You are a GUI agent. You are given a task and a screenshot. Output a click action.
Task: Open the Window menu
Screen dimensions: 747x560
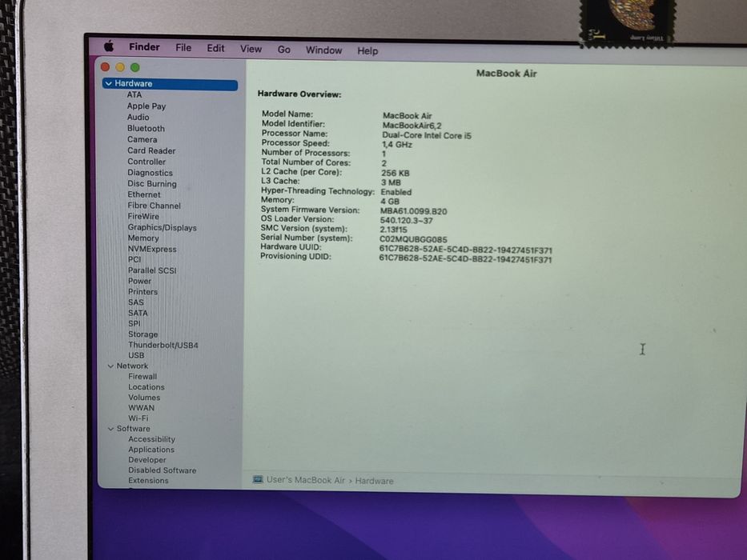pos(324,50)
